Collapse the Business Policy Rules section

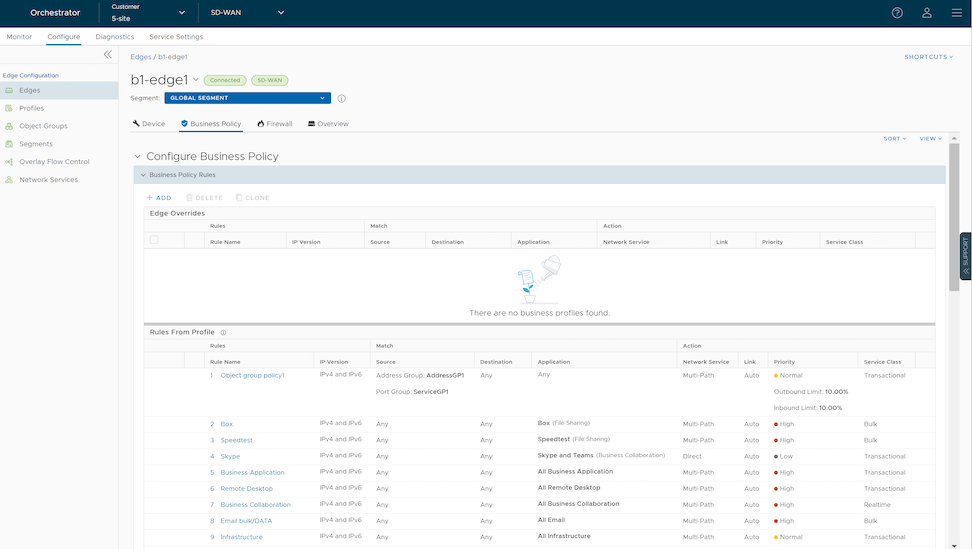pyautogui.click(x=143, y=175)
